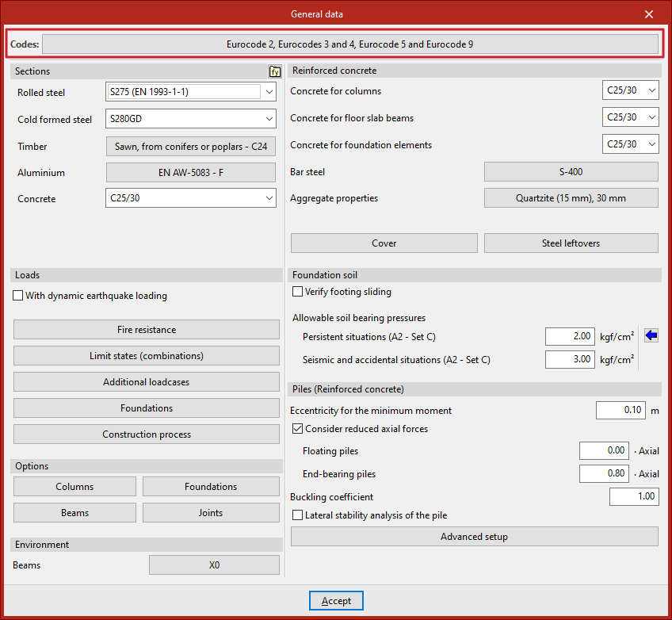Viewport: 672px width, 620px height.
Task: Toggle Verify footing sliding checkbox
Action: (298, 292)
